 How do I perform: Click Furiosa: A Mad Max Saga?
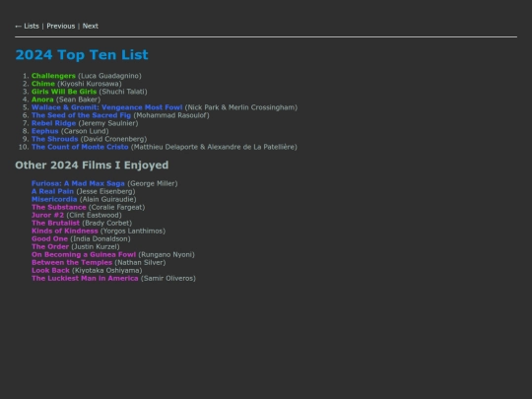pyautogui.click(x=78, y=183)
